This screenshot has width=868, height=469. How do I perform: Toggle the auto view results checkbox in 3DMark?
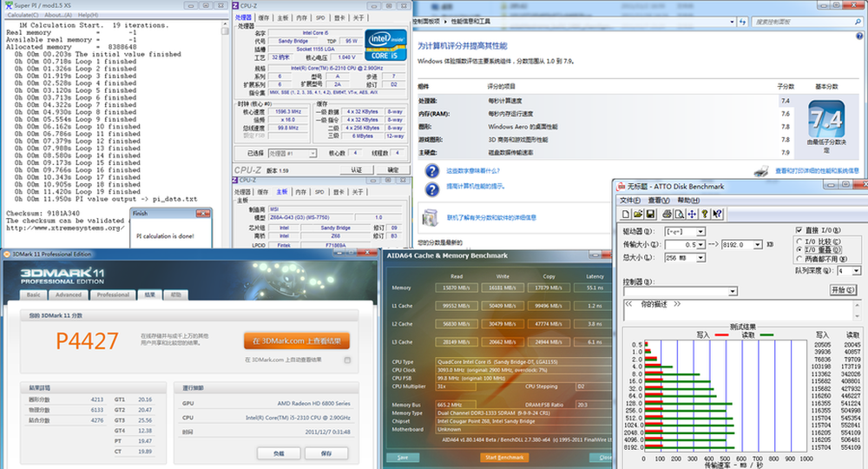348,360
